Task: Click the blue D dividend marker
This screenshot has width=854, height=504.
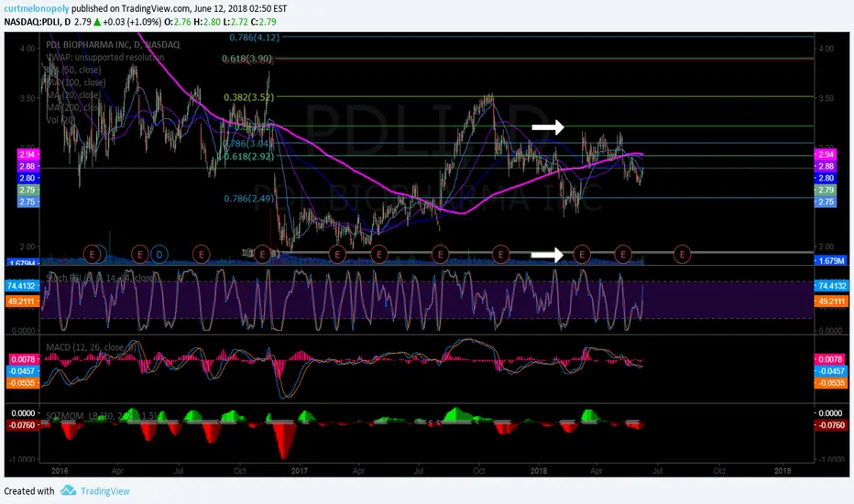Action: 159,254
